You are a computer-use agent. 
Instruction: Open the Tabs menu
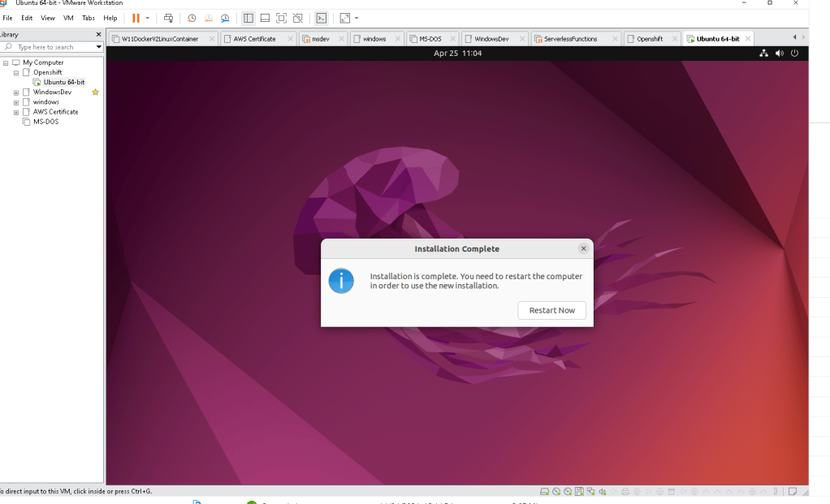(x=89, y=18)
